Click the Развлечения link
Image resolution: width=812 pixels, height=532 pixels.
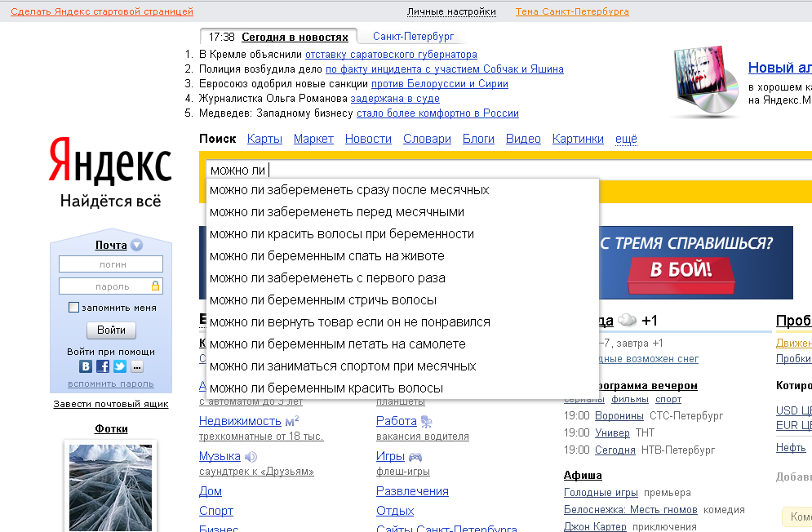tap(412, 491)
